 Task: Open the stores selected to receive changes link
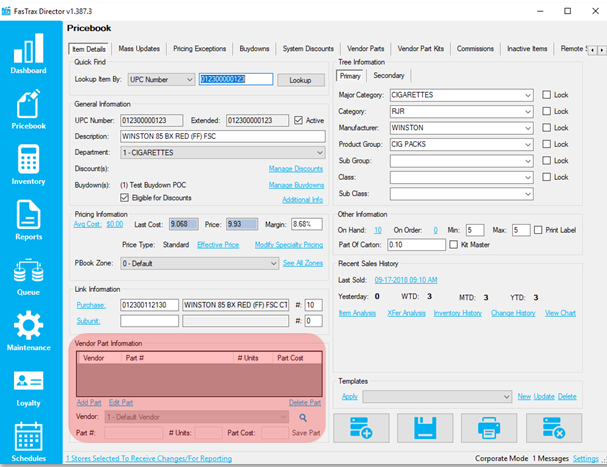(x=149, y=458)
